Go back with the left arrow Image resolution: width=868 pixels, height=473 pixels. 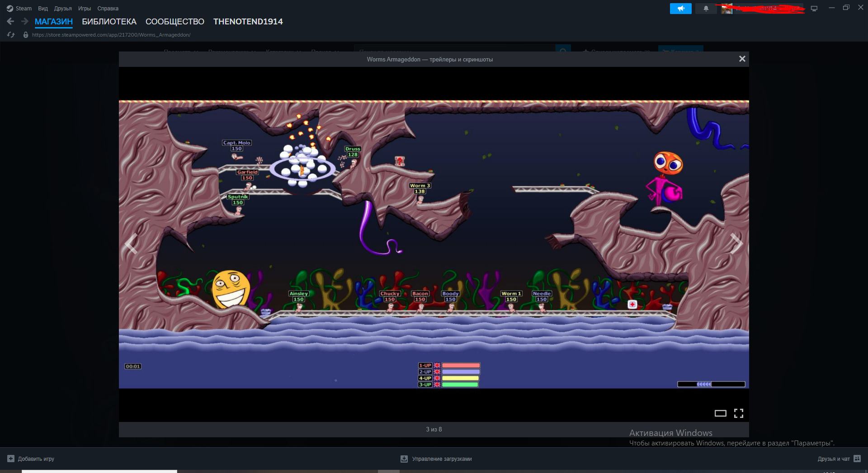10,21
